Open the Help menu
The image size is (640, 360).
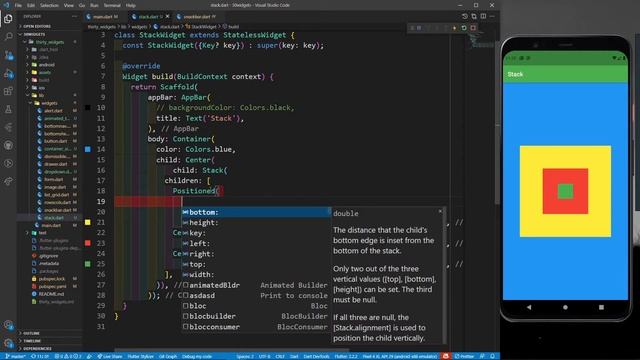[x=131, y=5]
